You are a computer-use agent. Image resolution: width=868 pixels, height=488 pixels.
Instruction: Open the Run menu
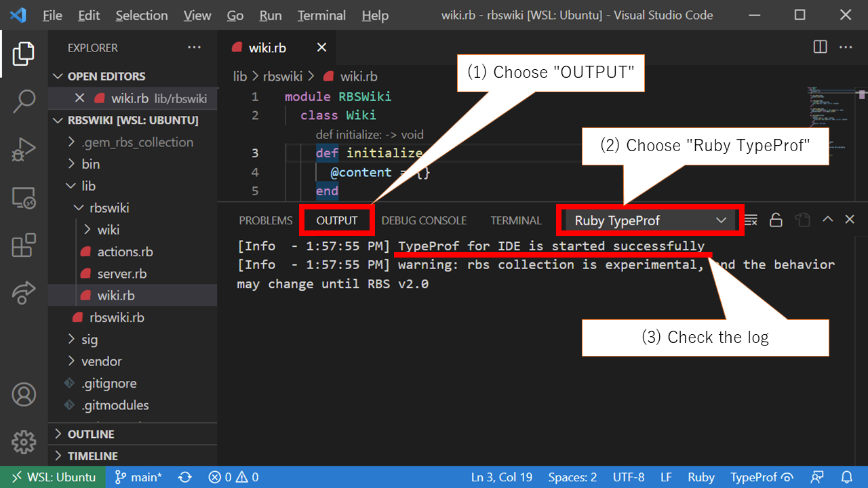271,15
